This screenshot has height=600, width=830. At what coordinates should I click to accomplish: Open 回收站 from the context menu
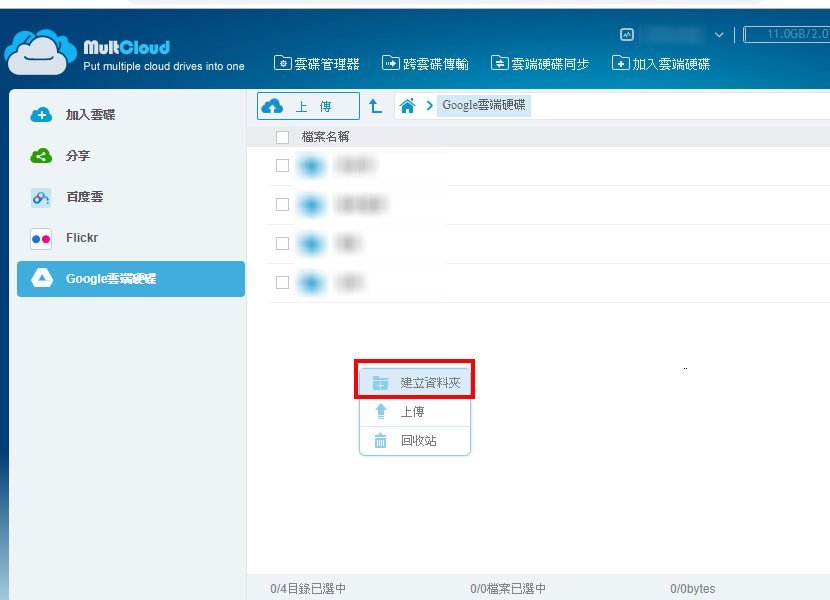[416, 441]
